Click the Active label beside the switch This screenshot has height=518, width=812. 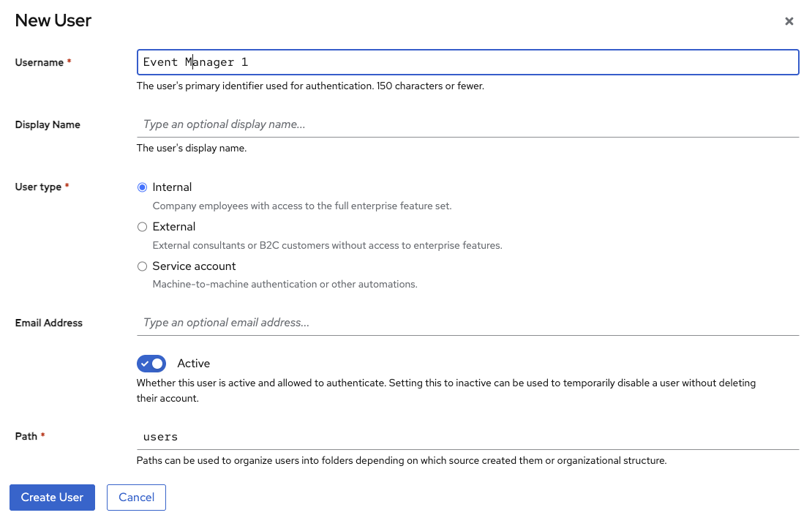[x=194, y=364]
